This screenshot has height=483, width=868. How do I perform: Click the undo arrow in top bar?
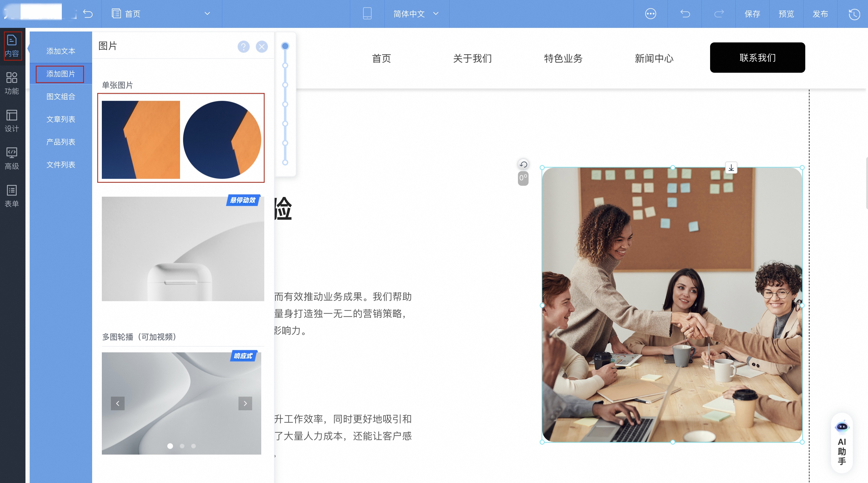[x=685, y=14]
